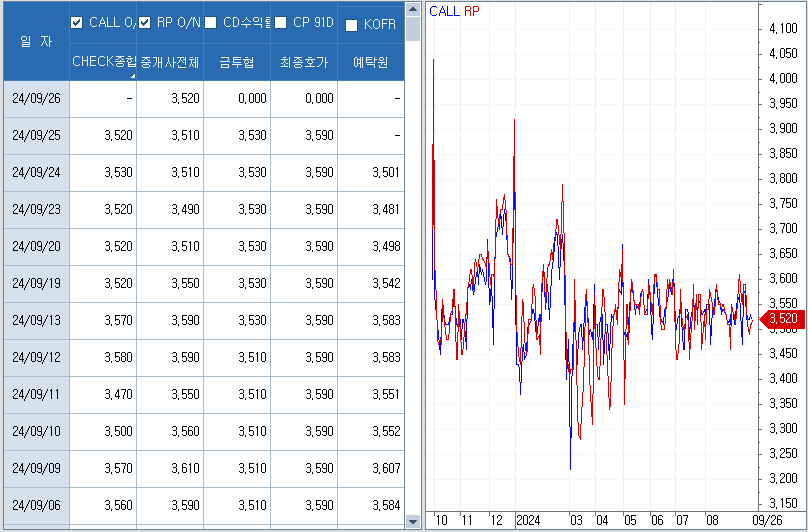Click the 최종호가 column header
Viewport: 808px width, 532px height.
[304, 62]
